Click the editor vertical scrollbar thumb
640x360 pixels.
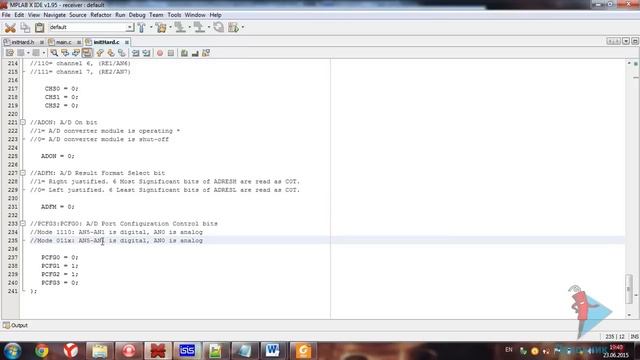(629, 289)
